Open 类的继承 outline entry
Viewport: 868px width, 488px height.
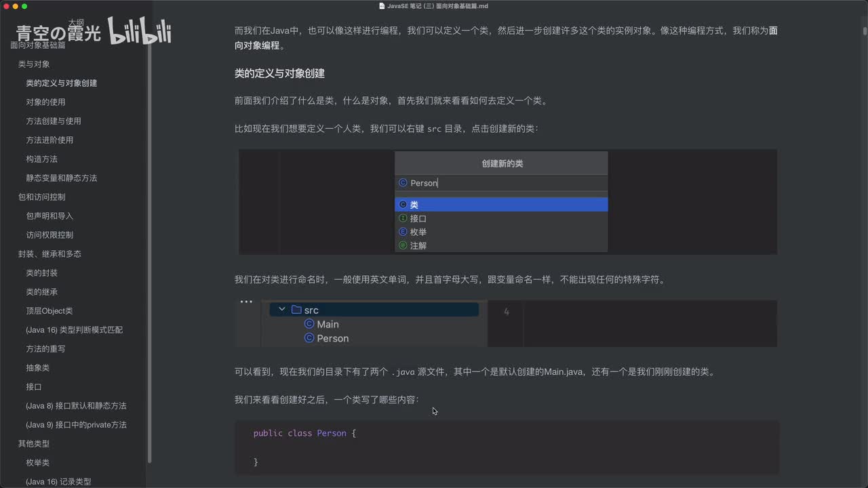41,292
